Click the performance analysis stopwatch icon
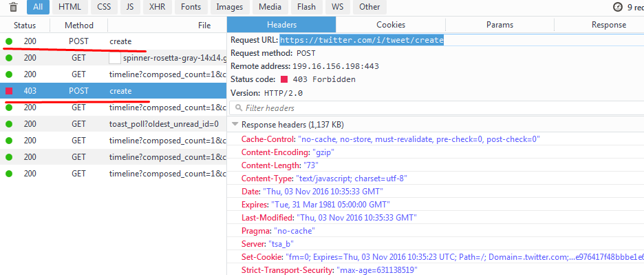Screen dimensions: 644x275 tap(618, 7)
